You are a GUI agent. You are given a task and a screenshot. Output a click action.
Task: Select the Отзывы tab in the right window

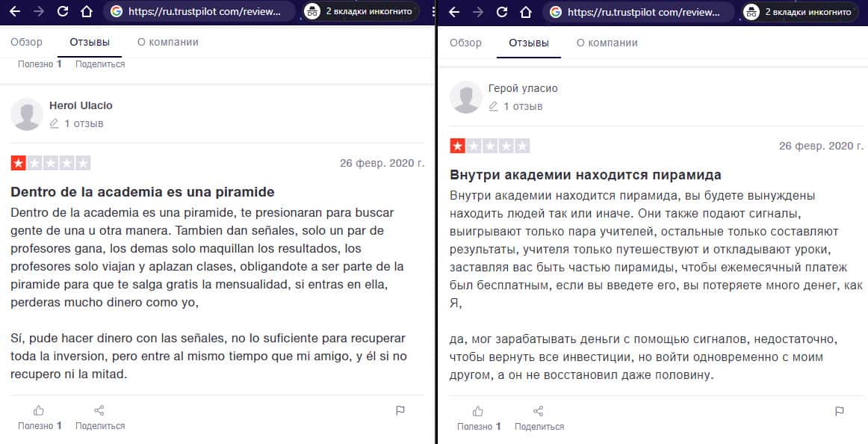click(x=528, y=43)
